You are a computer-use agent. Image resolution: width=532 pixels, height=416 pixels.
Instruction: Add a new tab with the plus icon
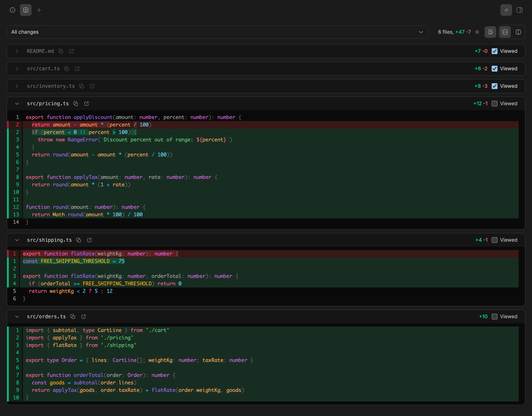[x=39, y=10]
